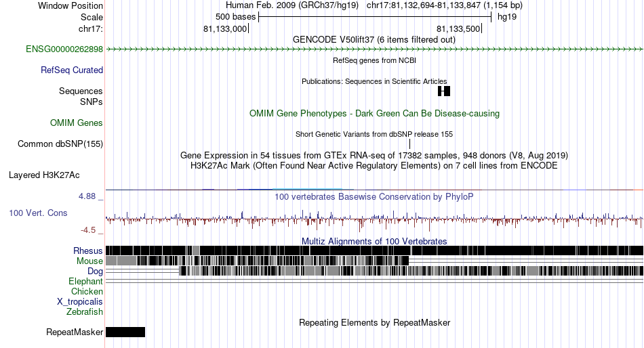Open the OMIM Gene Phenotypes track title

coord(374,113)
